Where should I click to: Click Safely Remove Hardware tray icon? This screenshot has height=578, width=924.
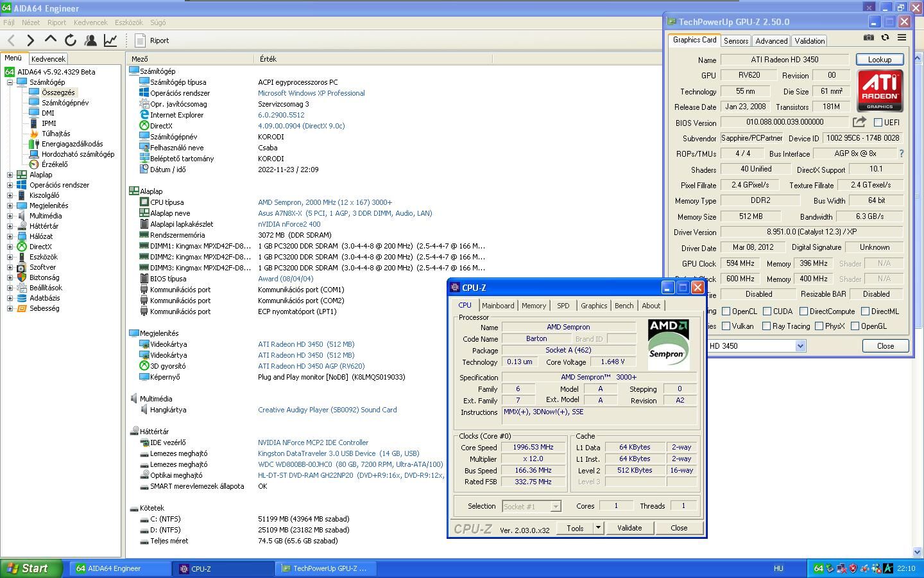click(830, 568)
